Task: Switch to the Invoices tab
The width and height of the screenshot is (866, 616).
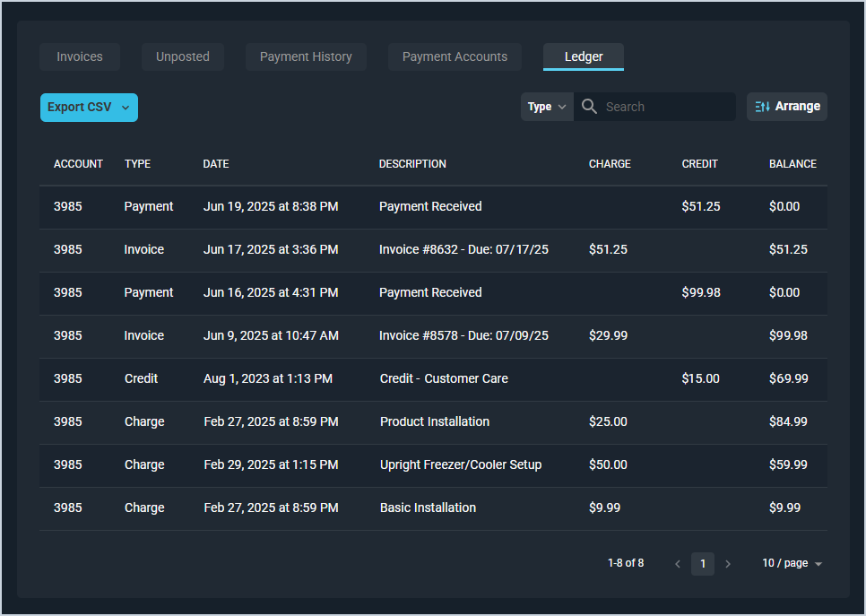Action: click(x=80, y=56)
